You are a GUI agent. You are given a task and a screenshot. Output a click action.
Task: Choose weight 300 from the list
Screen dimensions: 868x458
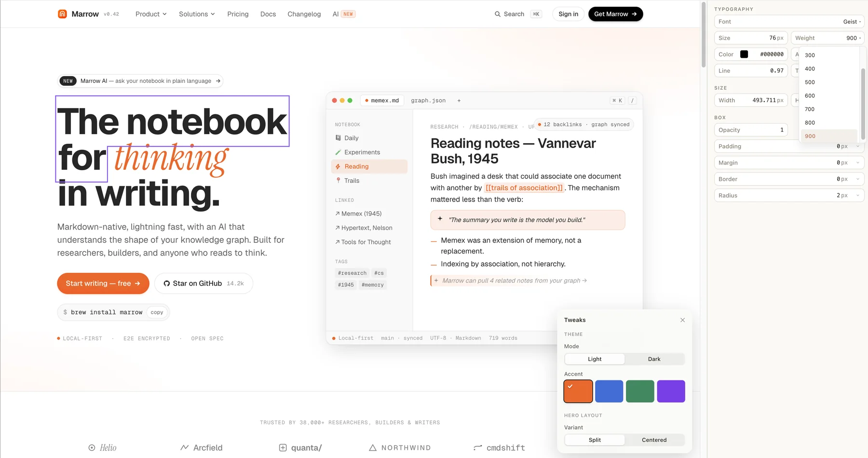[x=829, y=55]
